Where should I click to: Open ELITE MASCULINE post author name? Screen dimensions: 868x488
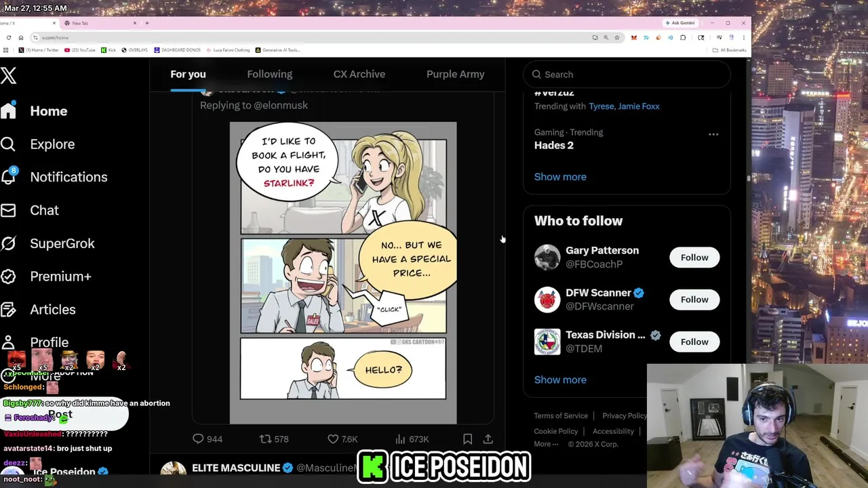coord(236,468)
